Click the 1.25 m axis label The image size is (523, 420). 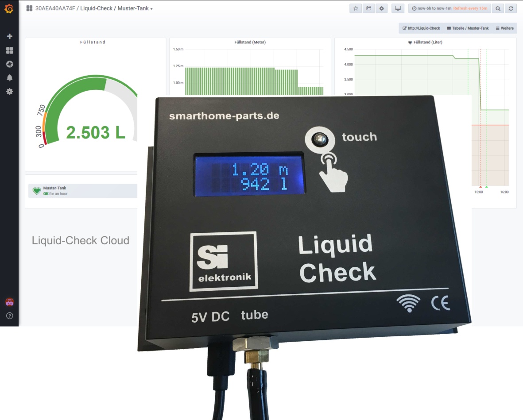click(178, 66)
